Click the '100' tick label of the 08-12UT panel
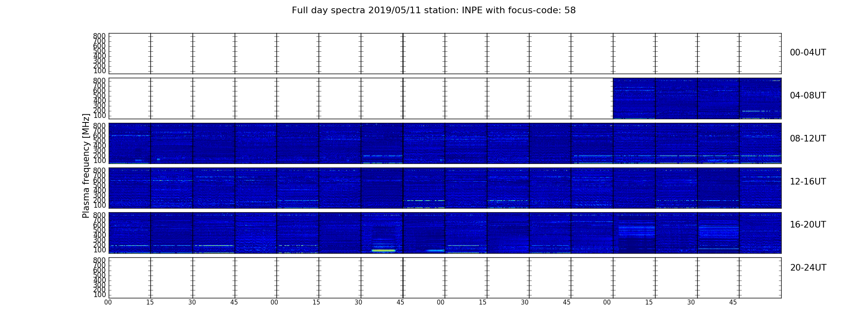The height and width of the screenshot is (331, 868). 100,161
